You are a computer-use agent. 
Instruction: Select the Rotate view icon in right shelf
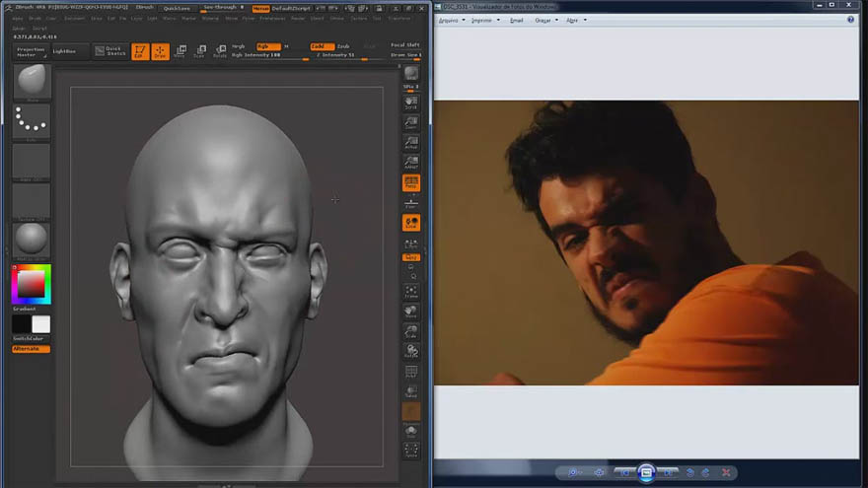(410, 352)
